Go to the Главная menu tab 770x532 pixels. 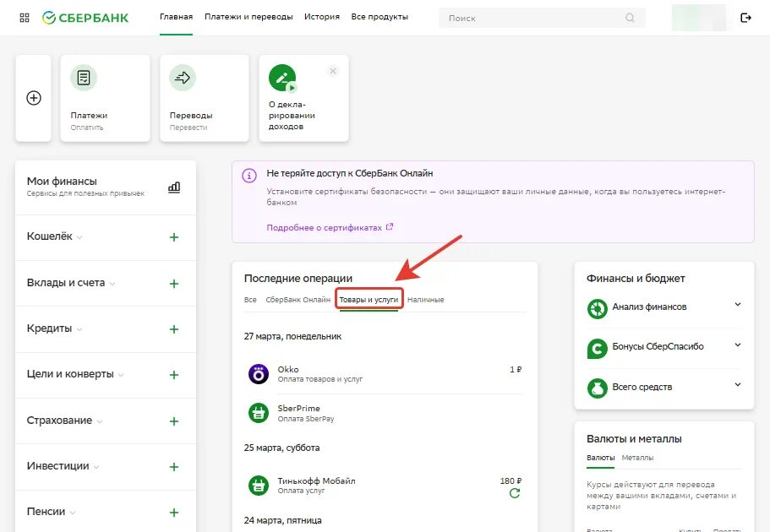pos(177,17)
